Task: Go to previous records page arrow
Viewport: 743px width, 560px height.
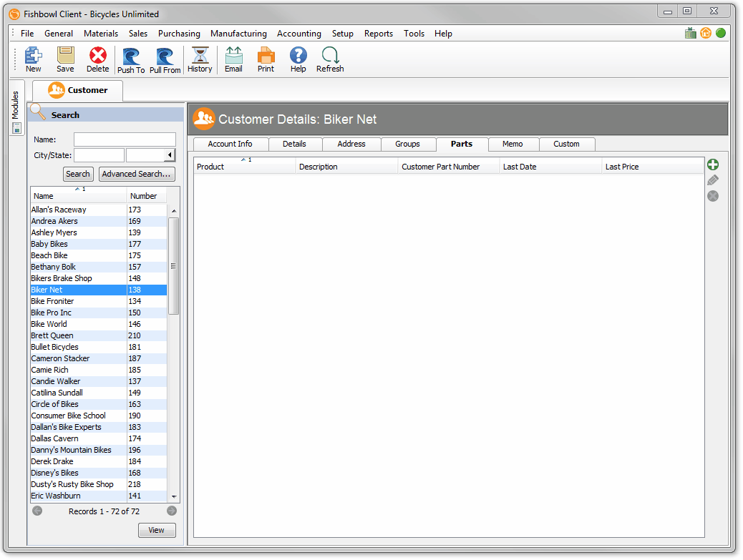Action: pyautogui.click(x=37, y=511)
